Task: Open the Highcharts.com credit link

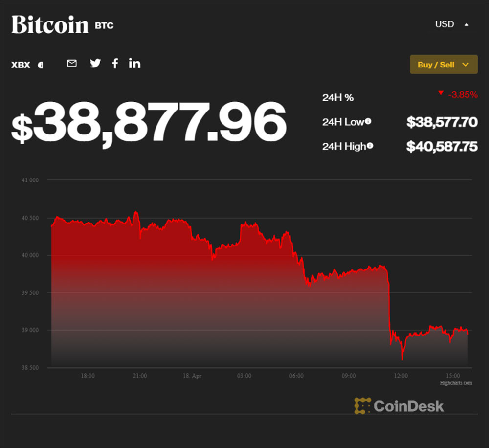Action: pos(456,383)
